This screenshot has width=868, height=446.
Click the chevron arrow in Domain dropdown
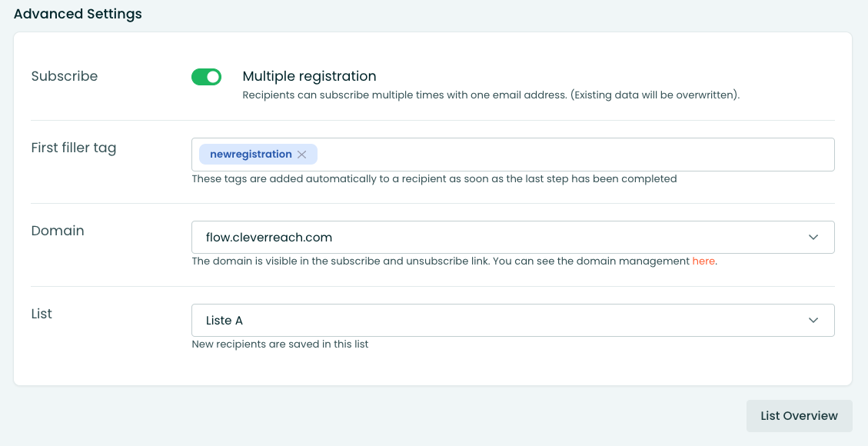point(813,237)
